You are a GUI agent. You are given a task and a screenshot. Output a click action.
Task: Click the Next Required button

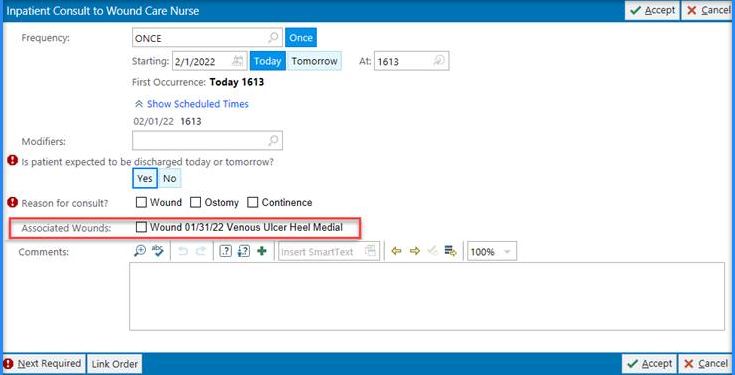(44, 364)
